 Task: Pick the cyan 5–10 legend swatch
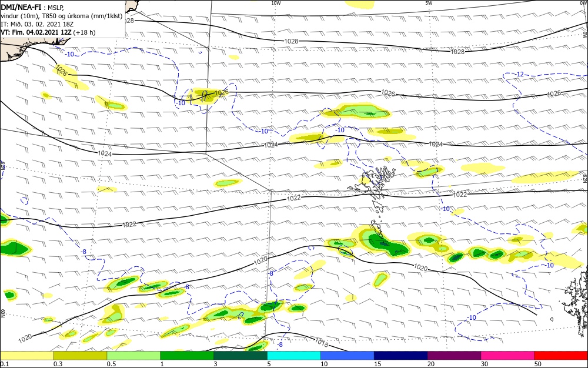point(294,356)
